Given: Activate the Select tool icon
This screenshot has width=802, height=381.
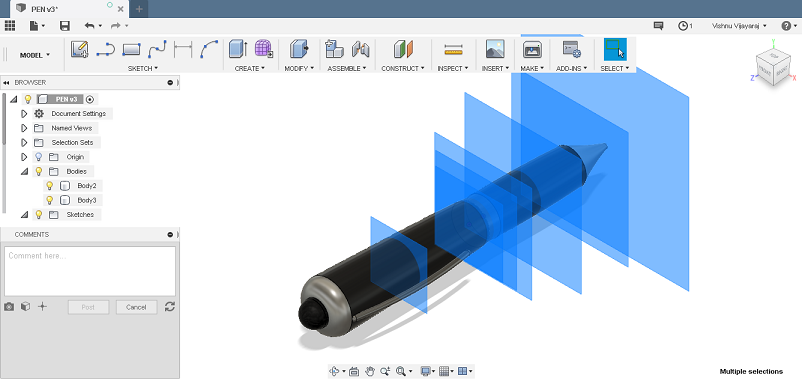Looking at the screenshot, I should (x=615, y=49).
